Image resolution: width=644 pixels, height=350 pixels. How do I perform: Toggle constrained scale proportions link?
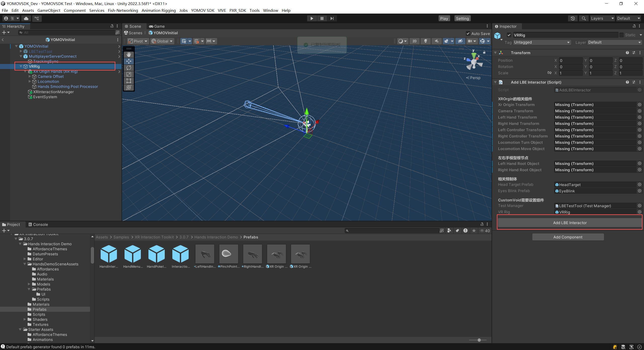tap(549, 73)
